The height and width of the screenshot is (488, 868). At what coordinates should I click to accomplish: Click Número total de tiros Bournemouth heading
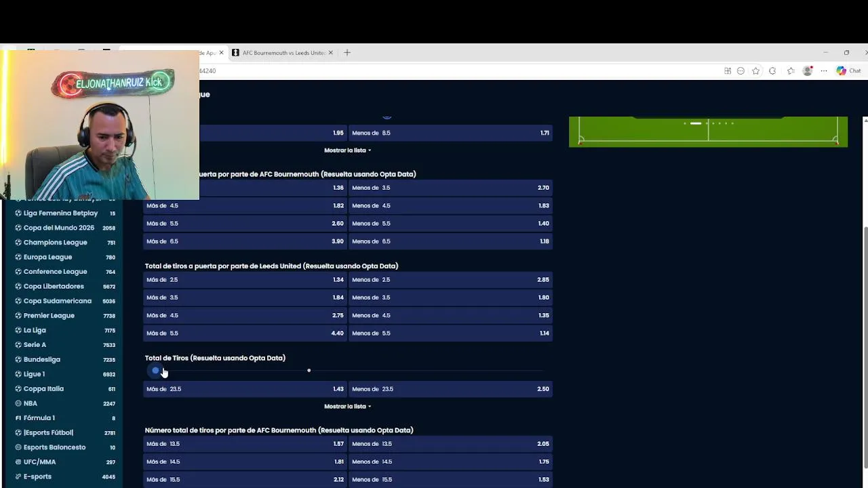click(x=279, y=430)
